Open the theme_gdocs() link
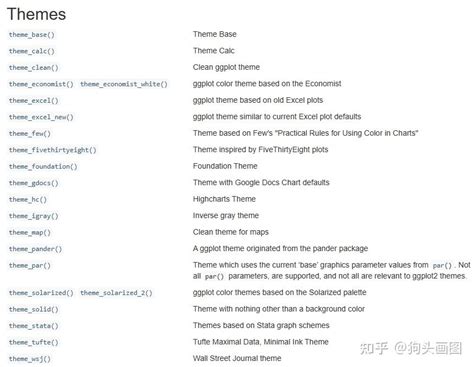 pos(34,183)
